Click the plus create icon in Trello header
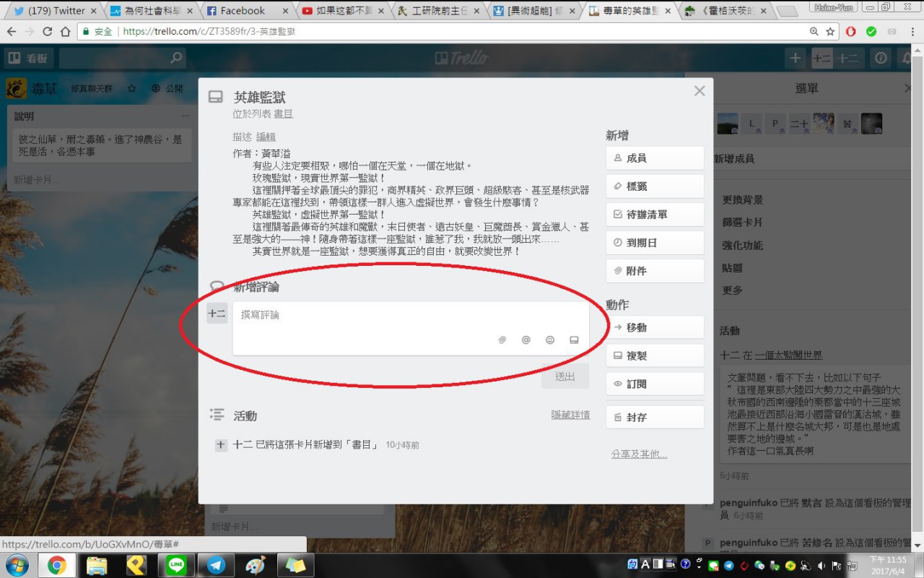Screen dimensions: 924x578 point(795,59)
